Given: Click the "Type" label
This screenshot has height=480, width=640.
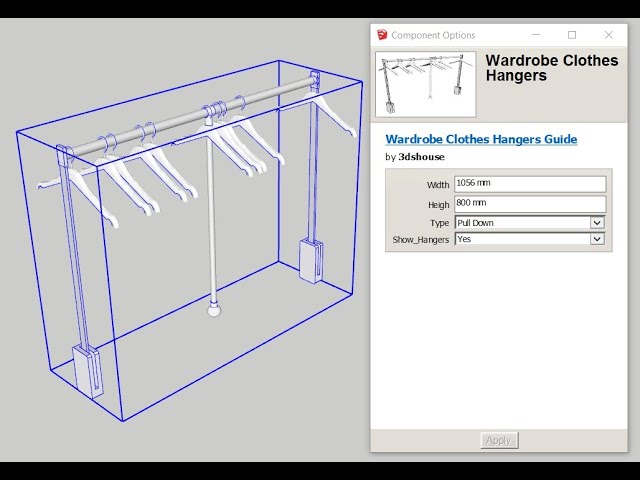Looking at the screenshot, I should pos(439,223).
